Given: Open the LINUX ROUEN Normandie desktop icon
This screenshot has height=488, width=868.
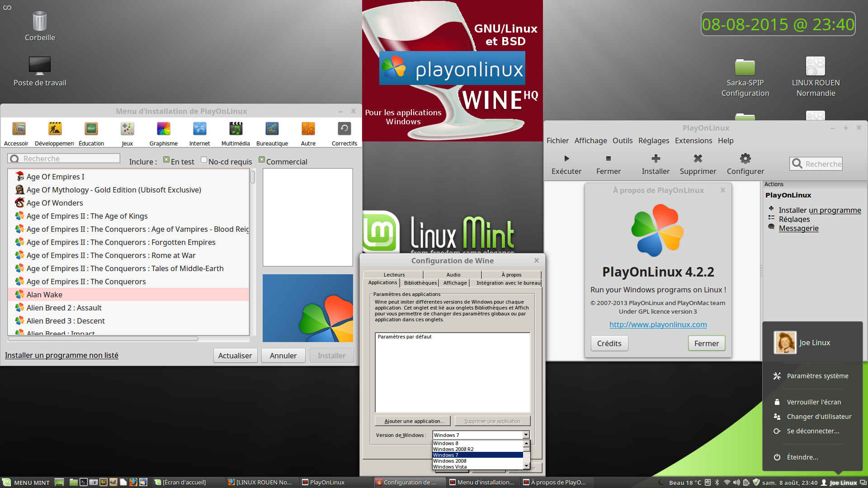Looking at the screenshot, I should click(816, 78).
